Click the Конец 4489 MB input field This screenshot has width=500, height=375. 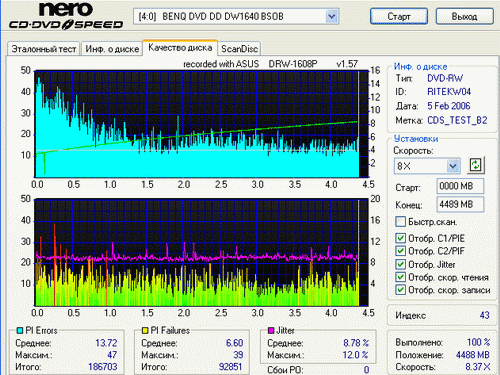point(460,204)
